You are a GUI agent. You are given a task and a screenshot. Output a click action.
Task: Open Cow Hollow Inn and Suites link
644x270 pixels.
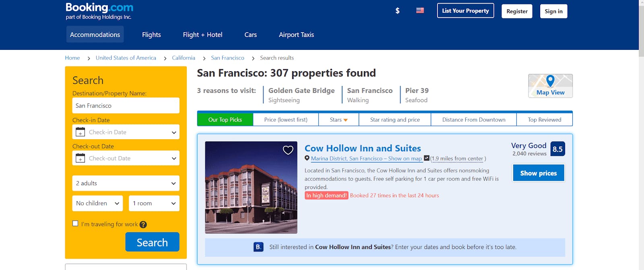point(363,148)
